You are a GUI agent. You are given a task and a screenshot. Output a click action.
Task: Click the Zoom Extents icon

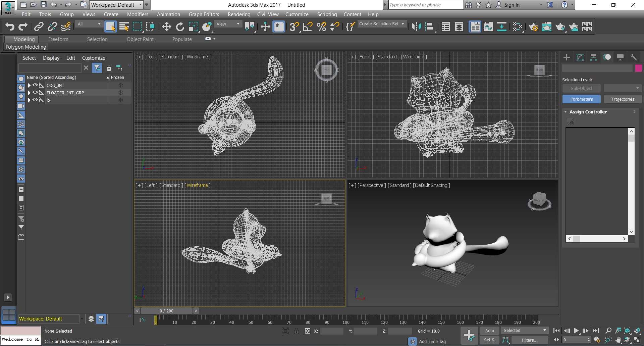coord(628,331)
